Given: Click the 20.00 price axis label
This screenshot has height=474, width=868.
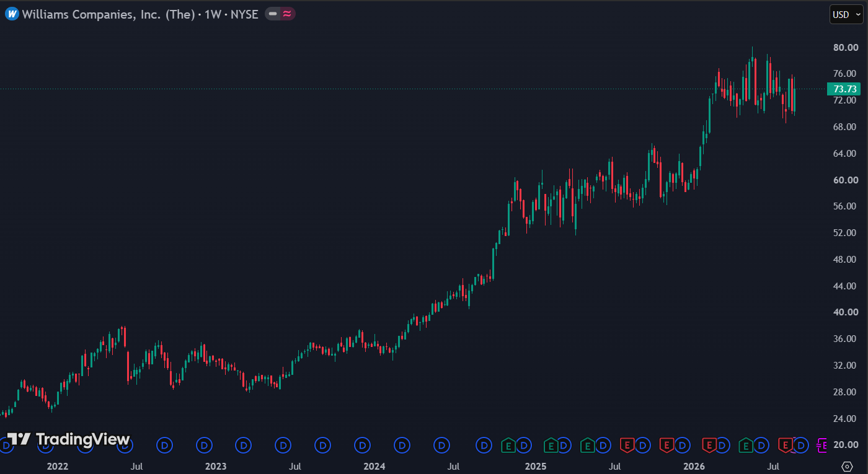Looking at the screenshot, I should pyautogui.click(x=846, y=445).
